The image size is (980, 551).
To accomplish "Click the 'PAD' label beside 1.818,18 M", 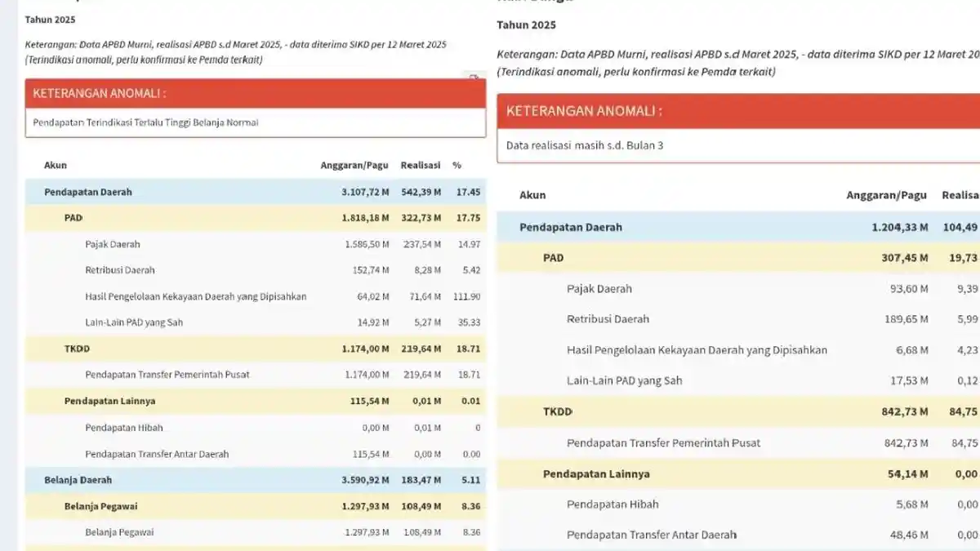I will point(73,218).
